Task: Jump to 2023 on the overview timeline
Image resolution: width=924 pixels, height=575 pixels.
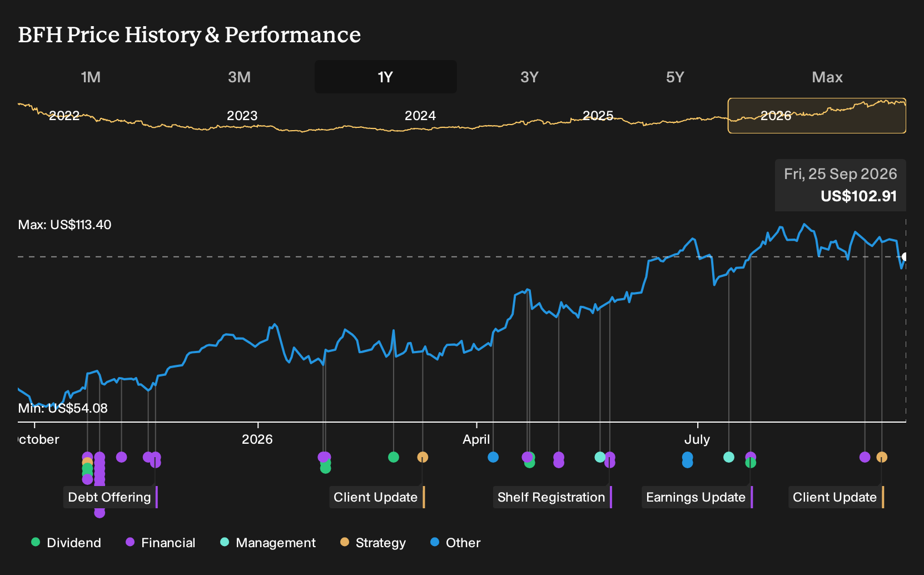Action: [x=242, y=116]
